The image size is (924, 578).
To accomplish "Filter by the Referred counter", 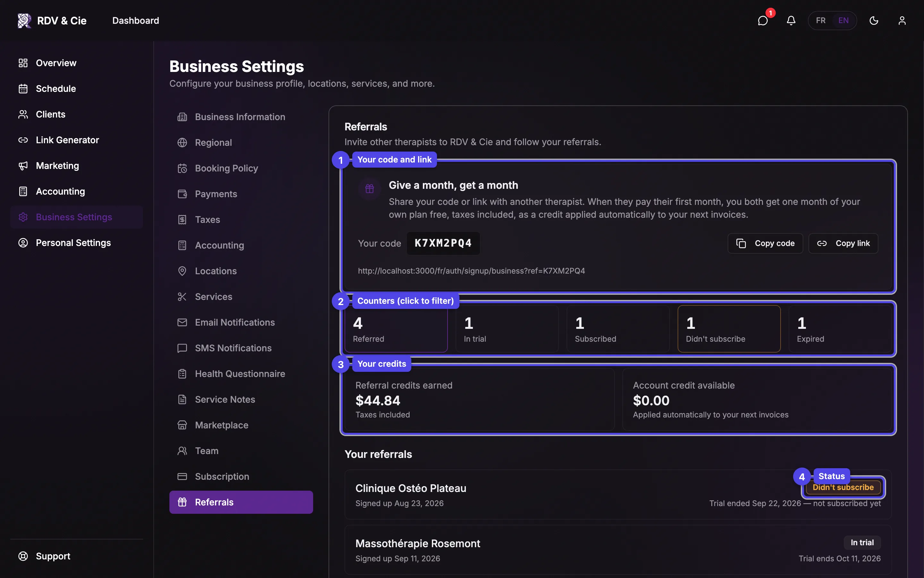I will coord(396,329).
